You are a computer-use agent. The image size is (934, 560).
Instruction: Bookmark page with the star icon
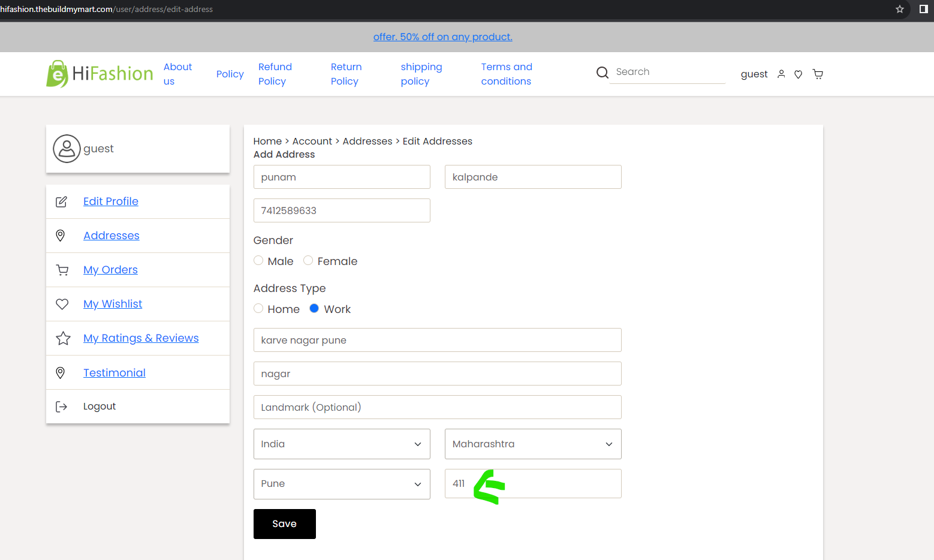click(x=900, y=9)
